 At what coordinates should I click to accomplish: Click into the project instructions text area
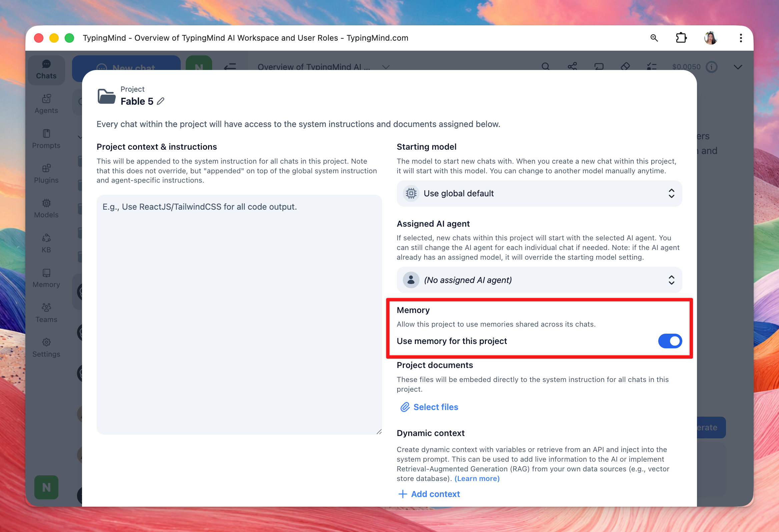click(x=239, y=314)
